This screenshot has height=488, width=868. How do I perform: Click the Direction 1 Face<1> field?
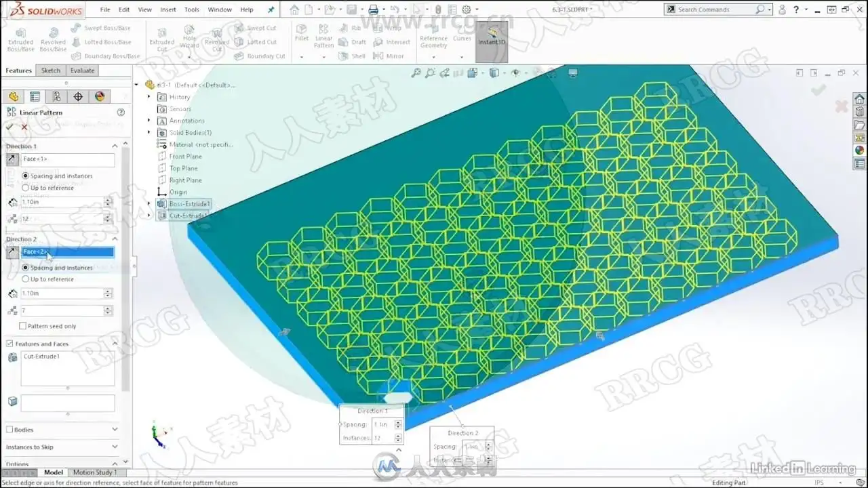click(x=67, y=159)
